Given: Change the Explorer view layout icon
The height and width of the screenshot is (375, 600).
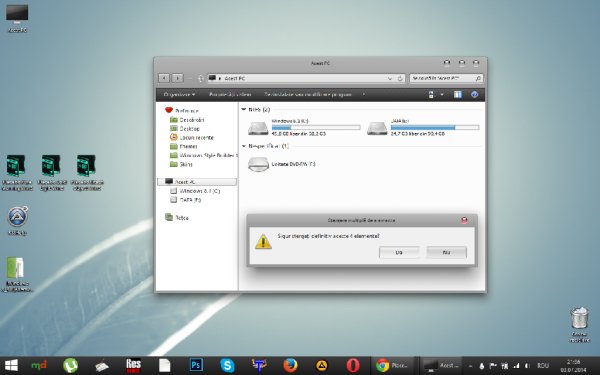Looking at the screenshot, I should click(431, 95).
